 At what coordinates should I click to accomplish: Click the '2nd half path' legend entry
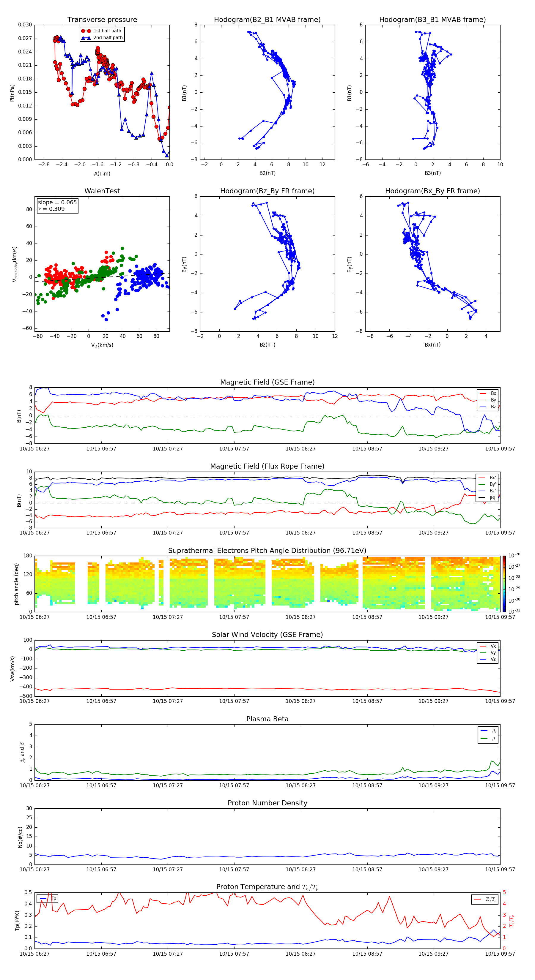[102, 38]
